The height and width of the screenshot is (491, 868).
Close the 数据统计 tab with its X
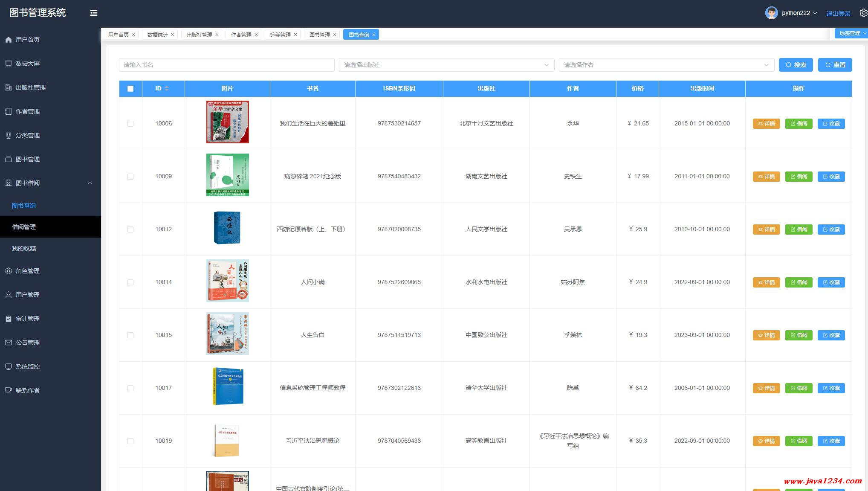(x=173, y=35)
